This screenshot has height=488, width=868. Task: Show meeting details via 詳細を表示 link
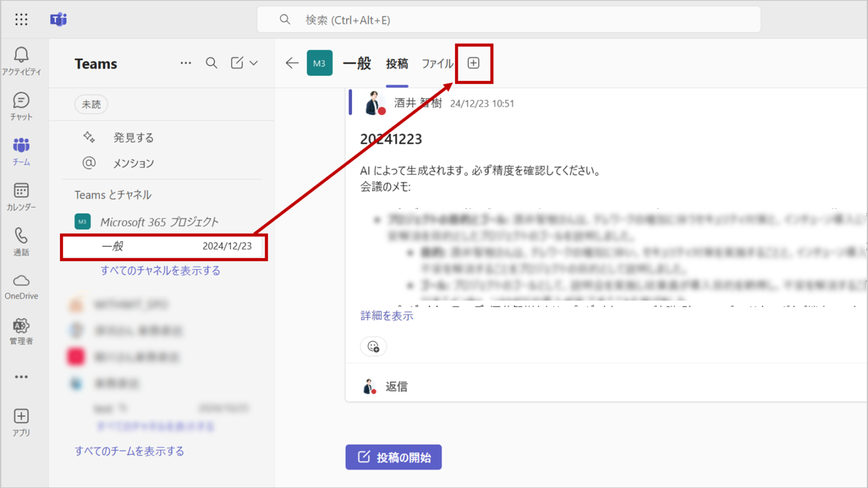386,315
